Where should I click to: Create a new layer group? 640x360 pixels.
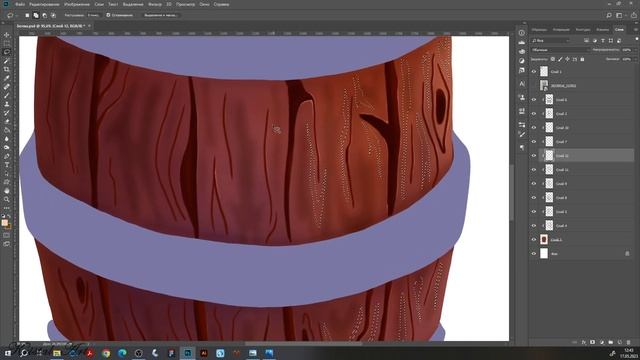pyautogui.click(x=611, y=342)
